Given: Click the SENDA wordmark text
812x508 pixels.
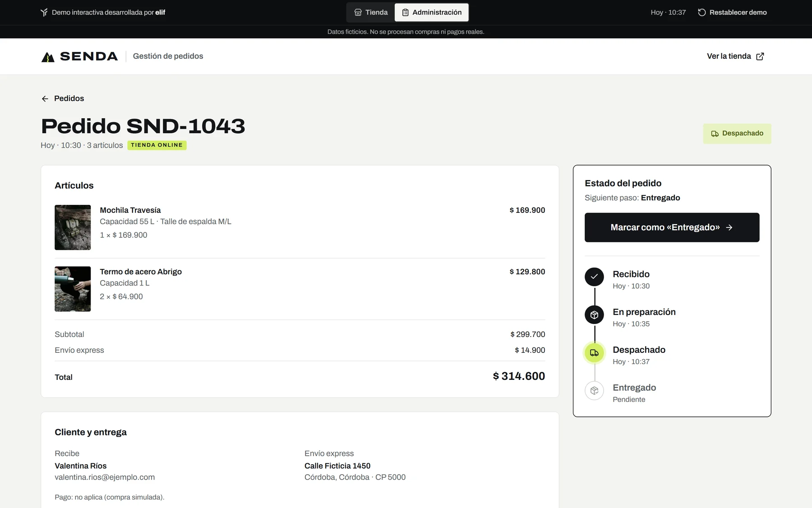Looking at the screenshot, I should pyautogui.click(x=89, y=56).
